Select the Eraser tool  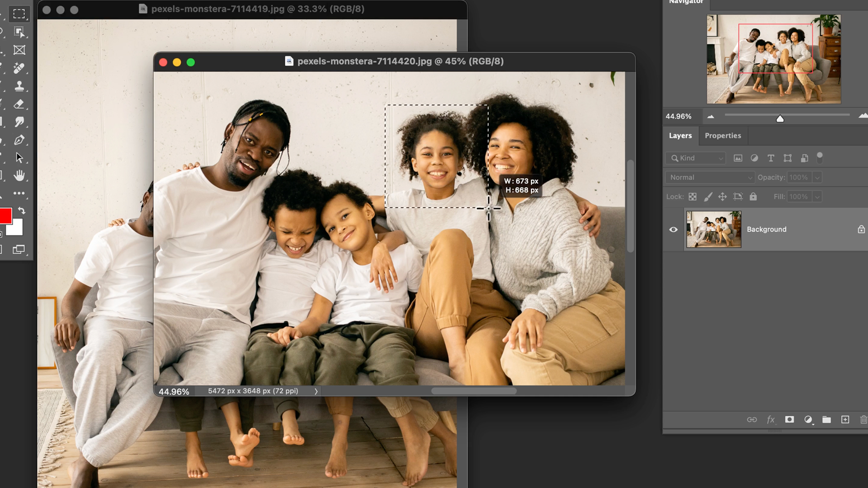[x=19, y=104]
